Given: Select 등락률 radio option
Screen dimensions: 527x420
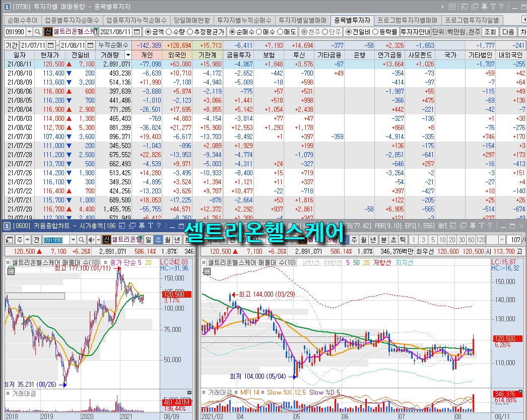Looking at the screenshot, I should [x=375, y=32].
